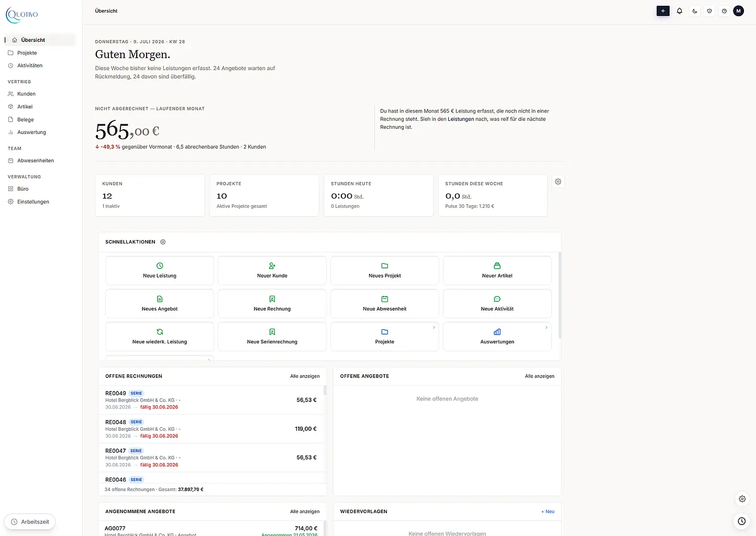Image resolution: width=756 pixels, height=536 pixels.
Task: Open the Projekte quick action card
Action: [385, 337]
